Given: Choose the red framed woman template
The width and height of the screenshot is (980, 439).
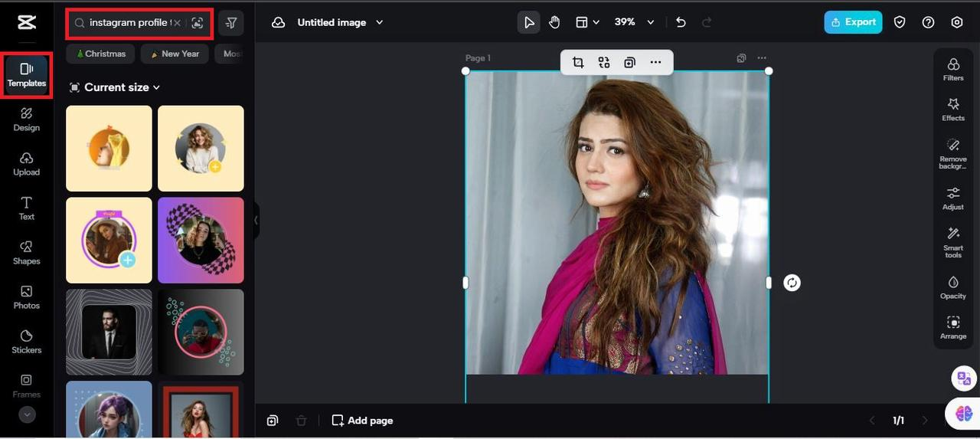Looking at the screenshot, I should (201, 410).
